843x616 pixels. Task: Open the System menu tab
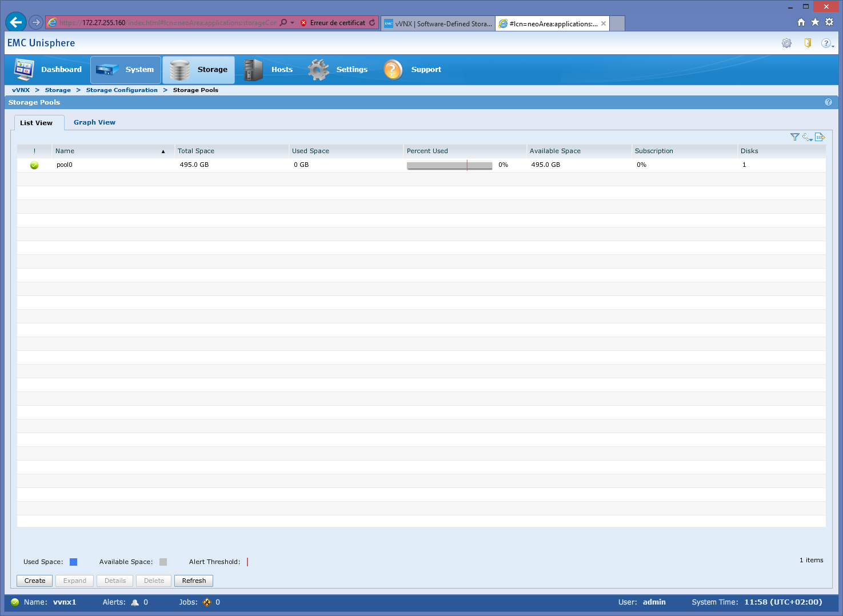(x=126, y=70)
